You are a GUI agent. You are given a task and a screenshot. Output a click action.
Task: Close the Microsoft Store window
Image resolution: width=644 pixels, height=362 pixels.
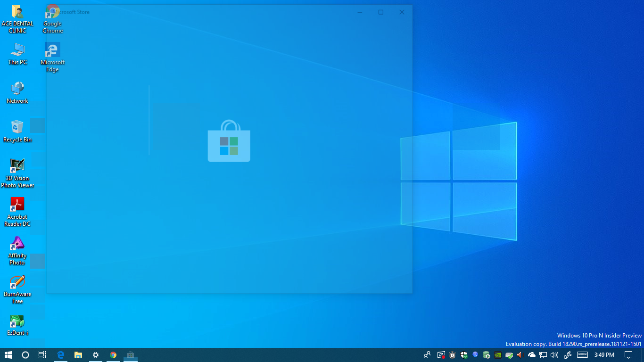(402, 12)
